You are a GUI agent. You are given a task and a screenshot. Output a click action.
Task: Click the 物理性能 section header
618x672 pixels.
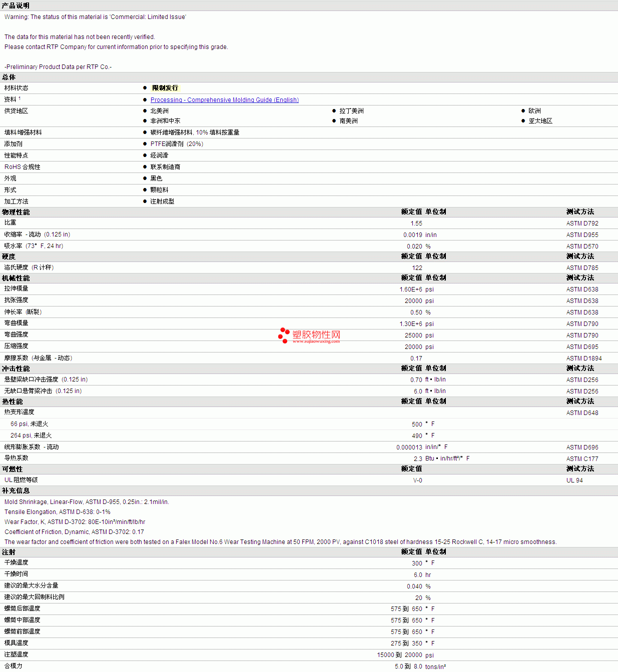point(16,212)
